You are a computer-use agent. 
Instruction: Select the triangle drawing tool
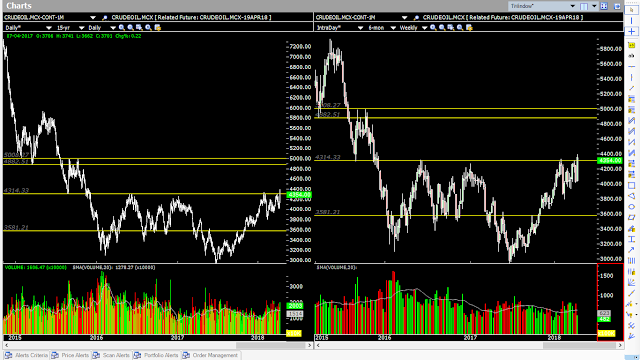[x=631, y=196]
